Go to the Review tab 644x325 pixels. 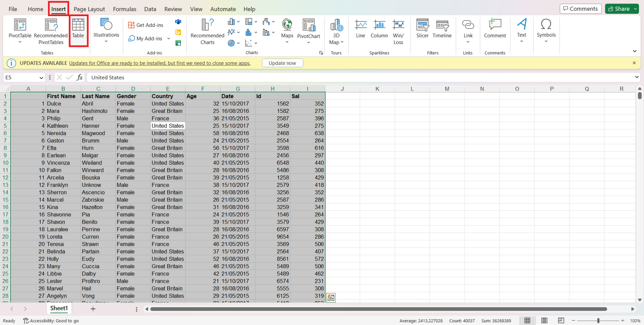173,9
